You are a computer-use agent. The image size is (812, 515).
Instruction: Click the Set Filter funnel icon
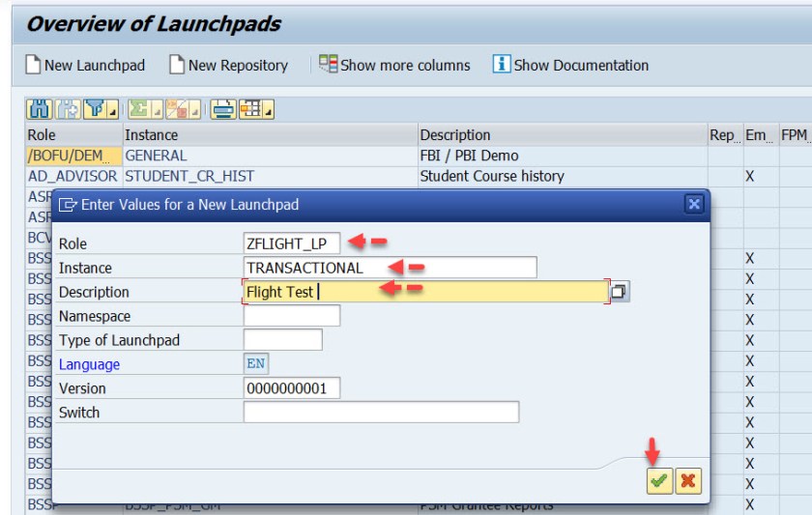[96, 109]
